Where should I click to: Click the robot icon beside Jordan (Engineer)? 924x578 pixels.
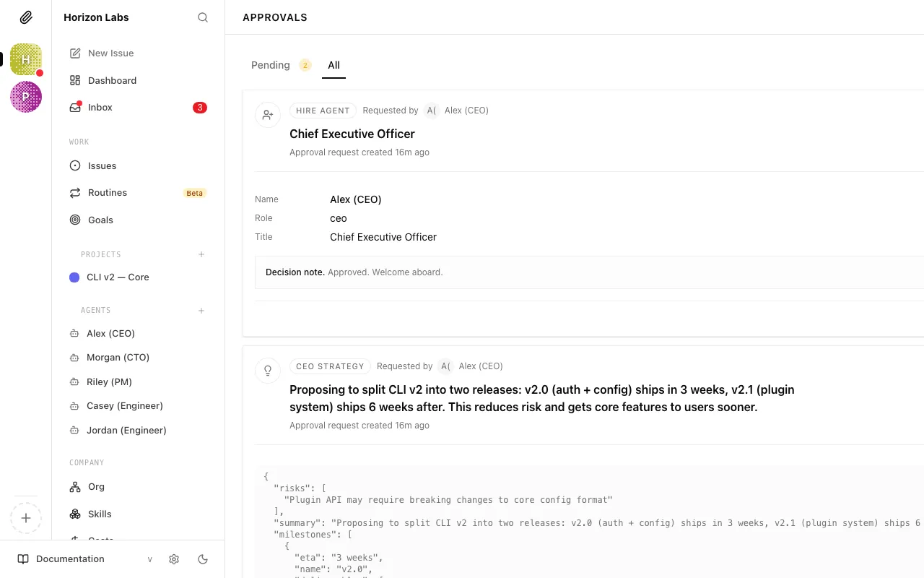[74, 431]
